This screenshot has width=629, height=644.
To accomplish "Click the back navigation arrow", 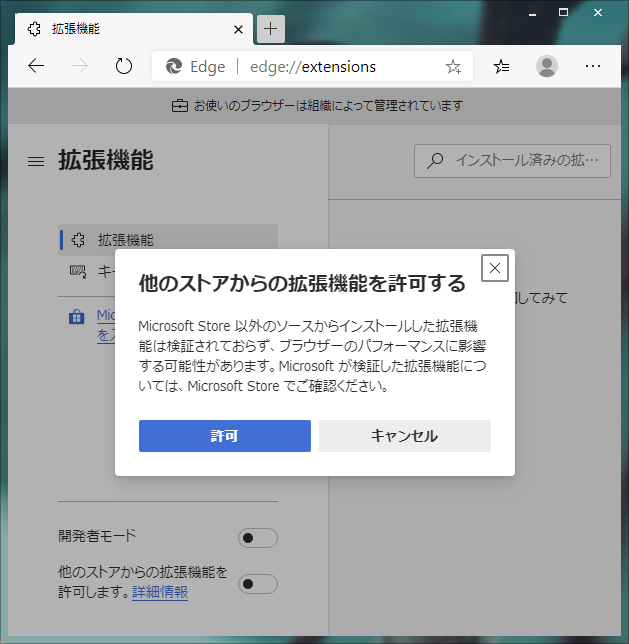I will point(36,66).
